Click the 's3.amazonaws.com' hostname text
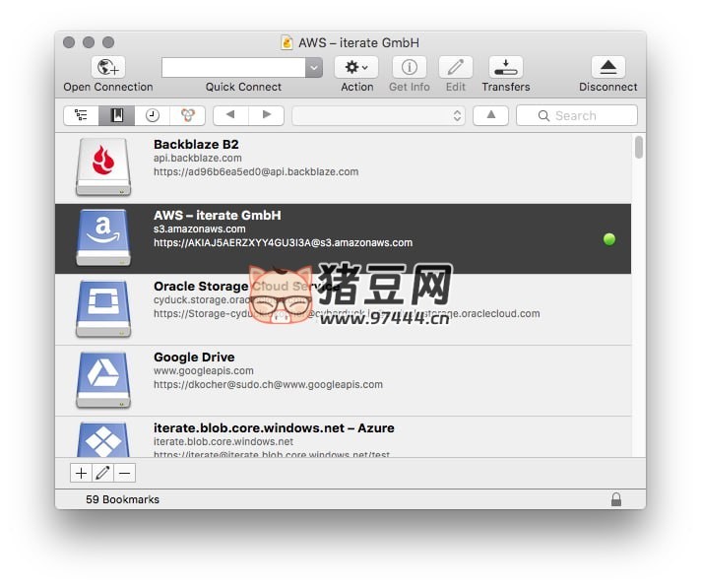Image resolution: width=701 pixels, height=588 pixels. pyautogui.click(x=200, y=229)
